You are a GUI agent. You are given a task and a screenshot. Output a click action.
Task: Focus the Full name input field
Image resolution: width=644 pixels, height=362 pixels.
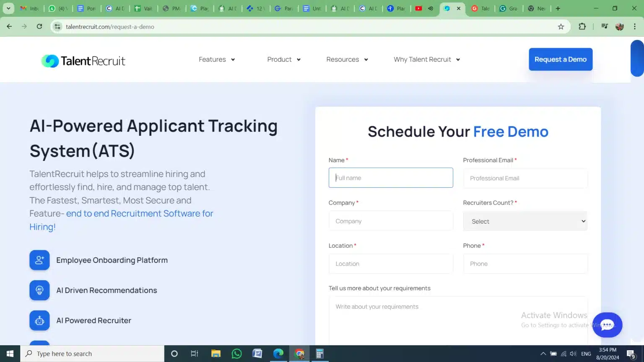click(391, 178)
